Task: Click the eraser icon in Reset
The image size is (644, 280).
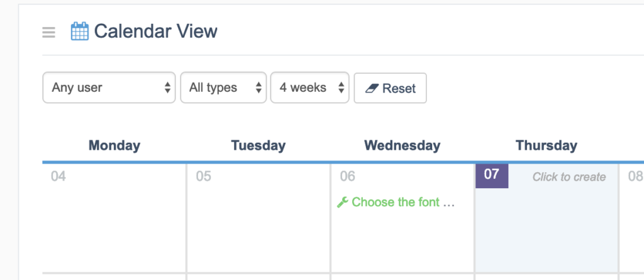Action: pyautogui.click(x=371, y=88)
